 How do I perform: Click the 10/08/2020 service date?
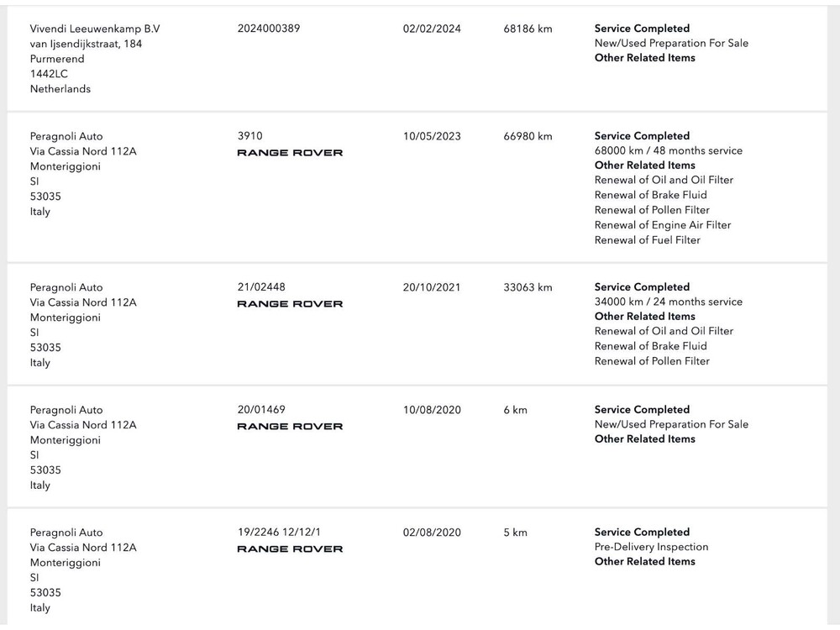click(432, 410)
